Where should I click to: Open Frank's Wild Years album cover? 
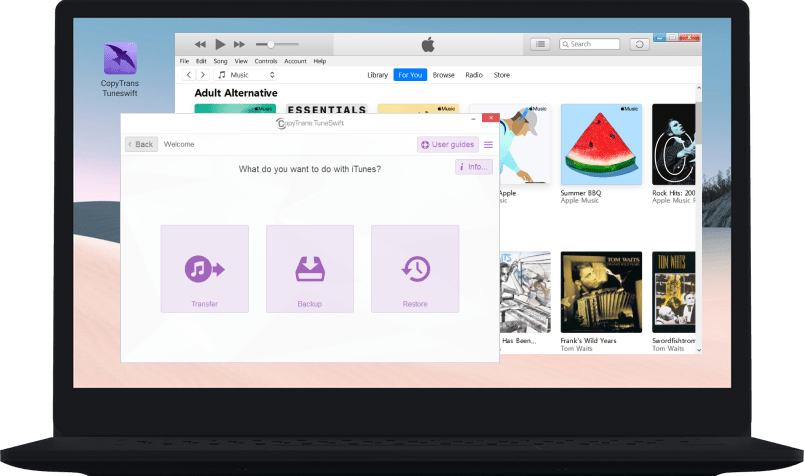[601, 292]
